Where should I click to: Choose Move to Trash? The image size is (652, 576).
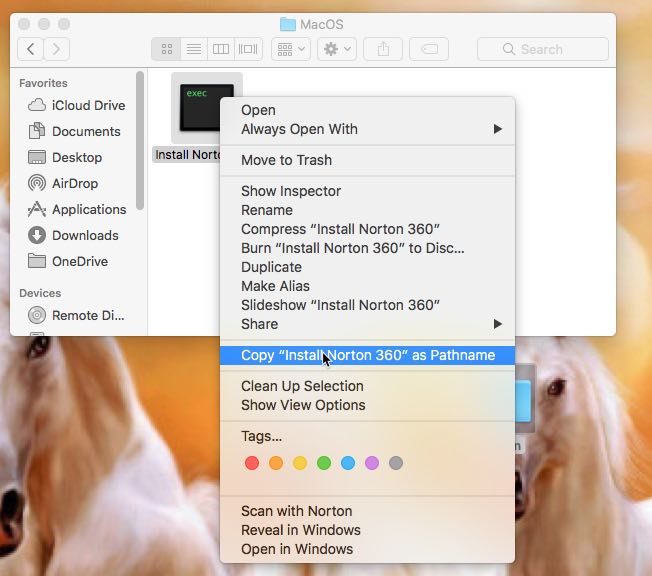tap(367, 160)
